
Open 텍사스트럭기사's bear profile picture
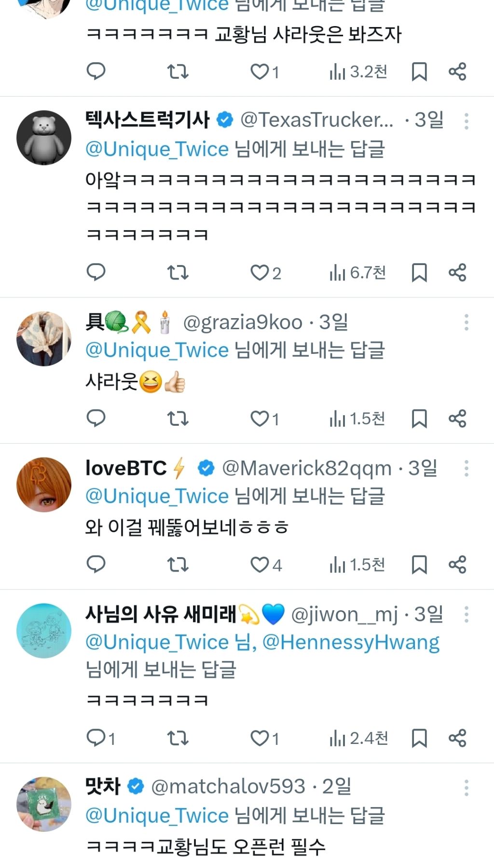(44, 138)
